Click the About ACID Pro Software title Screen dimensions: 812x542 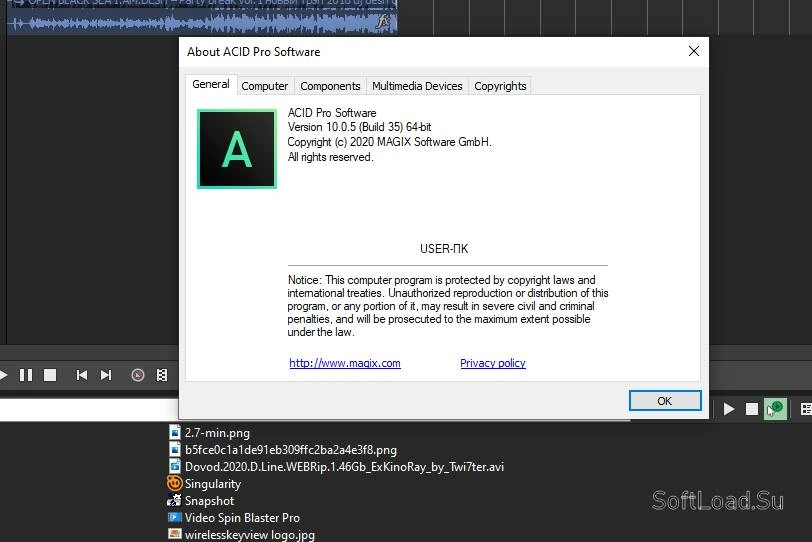pyautogui.click(x=254, y=52)
